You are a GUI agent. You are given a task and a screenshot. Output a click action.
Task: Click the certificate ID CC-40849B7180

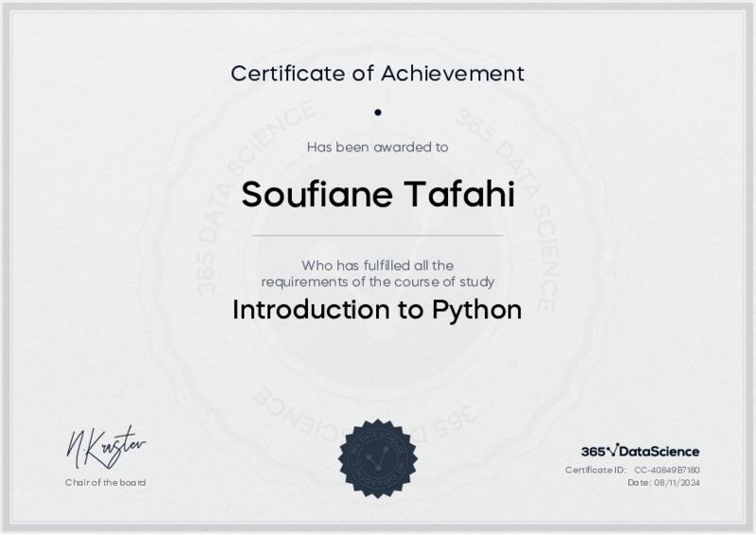(666, 470)
